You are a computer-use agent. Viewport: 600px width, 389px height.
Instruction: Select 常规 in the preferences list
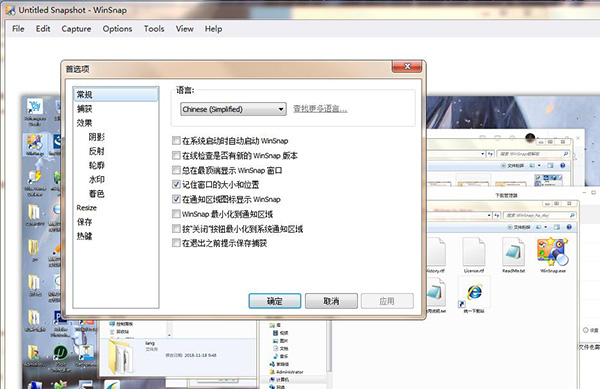pos(116,94)
